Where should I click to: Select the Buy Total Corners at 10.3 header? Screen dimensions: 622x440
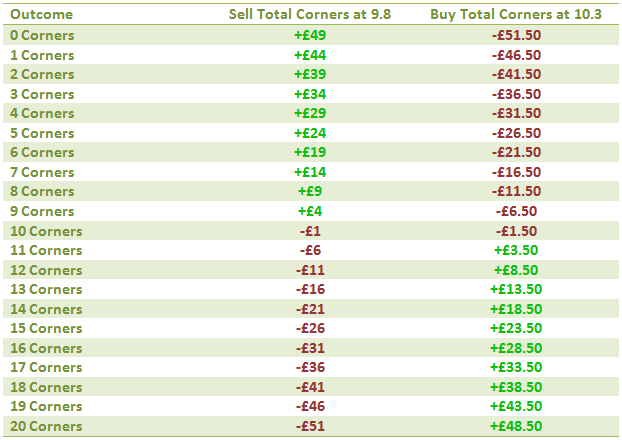point(516,14)
